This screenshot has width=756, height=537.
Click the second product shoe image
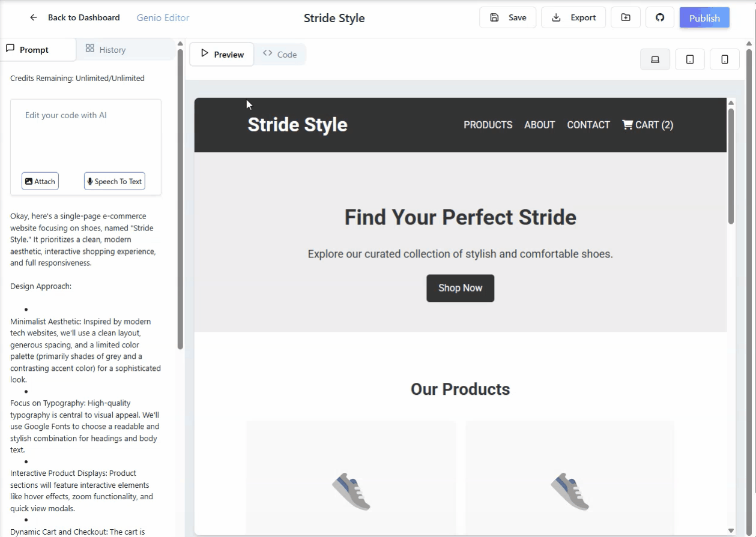[570, 491]
